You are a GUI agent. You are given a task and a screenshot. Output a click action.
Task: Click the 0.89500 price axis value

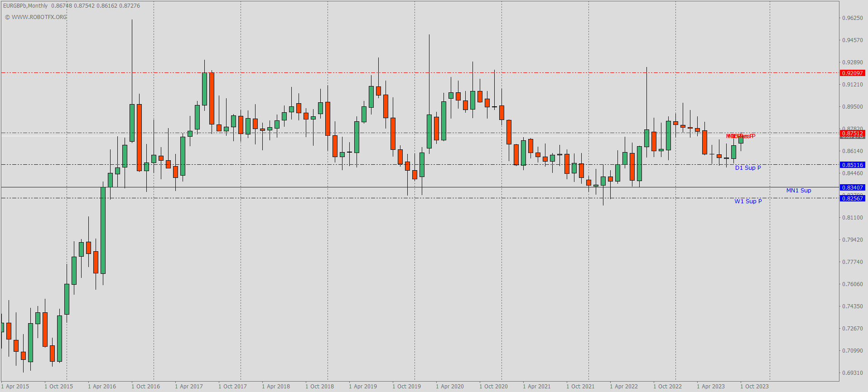(x=853, y=107)
